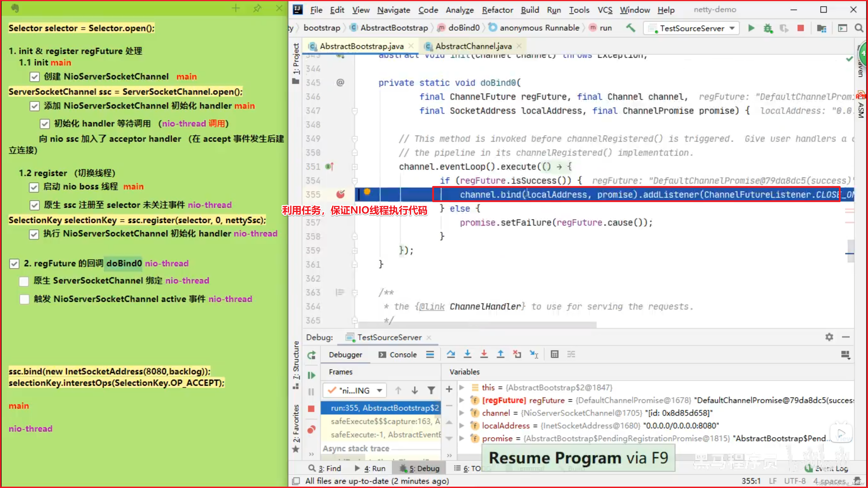Collapse the lambda fold at line 351
The image size is (868, 488).
coord(355,167)
